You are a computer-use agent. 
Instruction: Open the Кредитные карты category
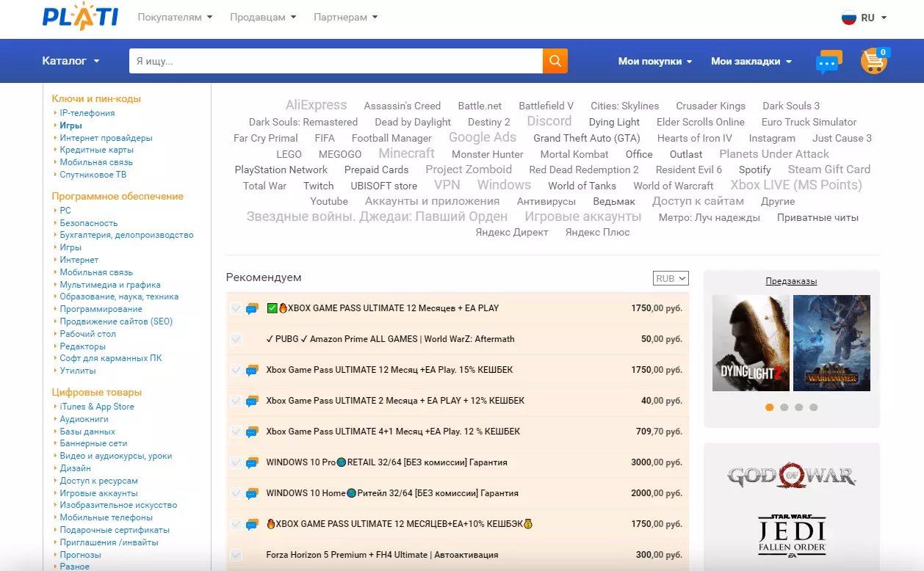[x=96, y=150]
